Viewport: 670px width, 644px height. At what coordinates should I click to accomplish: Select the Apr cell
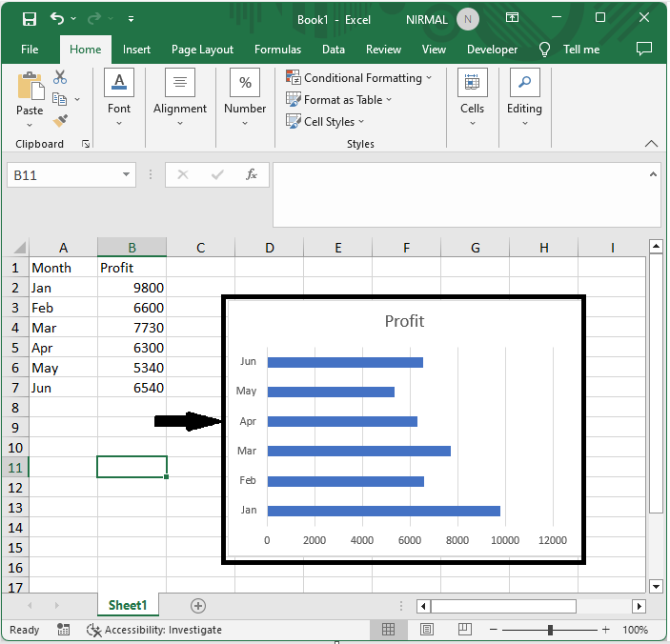tap(63, 348)
